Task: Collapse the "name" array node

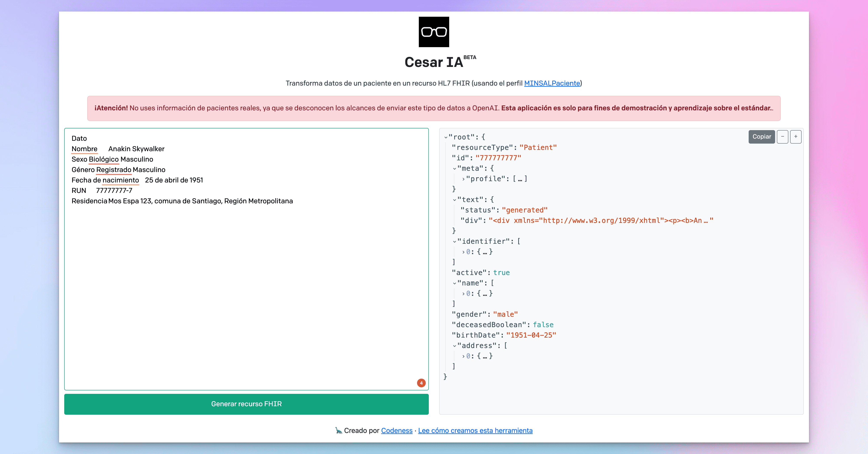Action: point(455,283)
